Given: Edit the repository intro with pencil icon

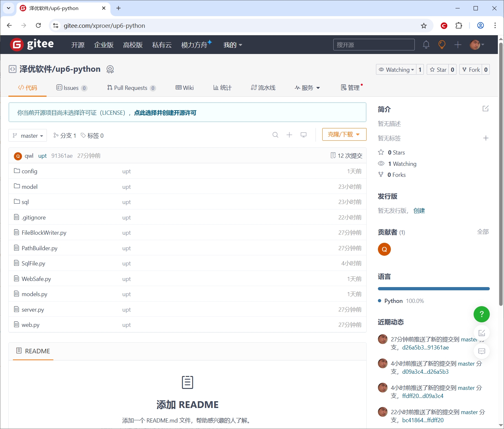Looking at the screenshot, I should click(x=486, y=109).
